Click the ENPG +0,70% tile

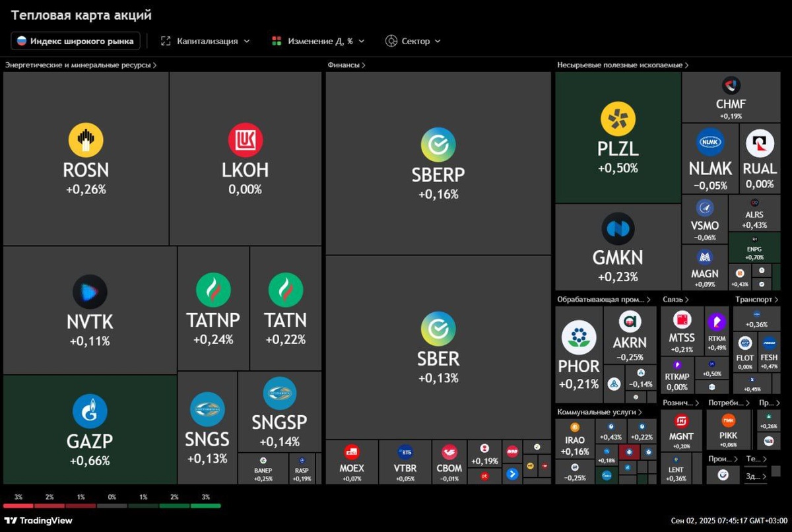click(754, 248)
